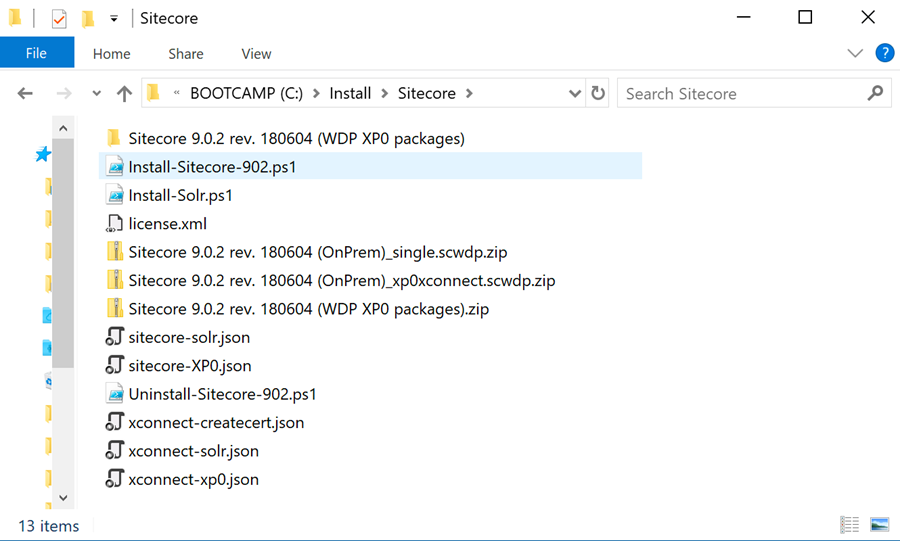The width and height of the screenshot is (900, 541).
Task: Select the Install-Sitecore-902.ps1 file name
Action: pyautogui.click(x=212, y=167)
